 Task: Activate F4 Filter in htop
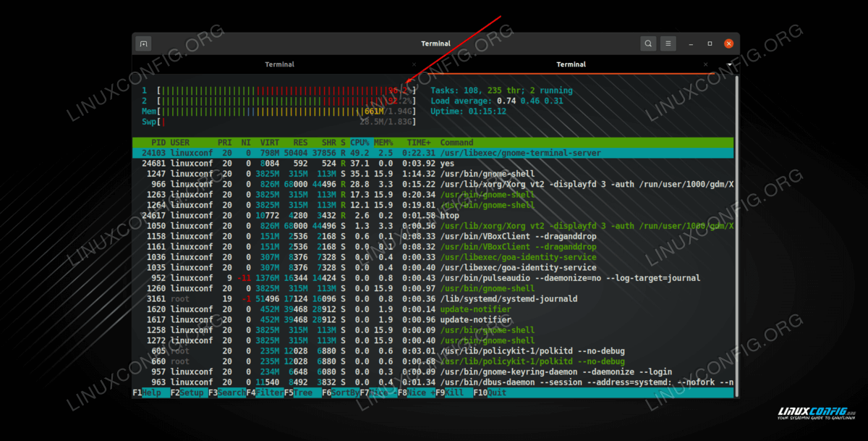click(x=269, y=392)
